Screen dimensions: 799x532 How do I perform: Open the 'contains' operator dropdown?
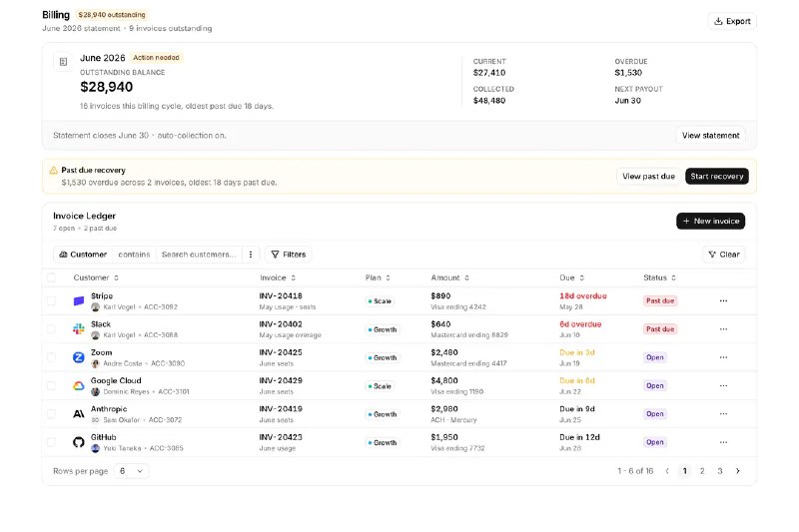point(134,255)
